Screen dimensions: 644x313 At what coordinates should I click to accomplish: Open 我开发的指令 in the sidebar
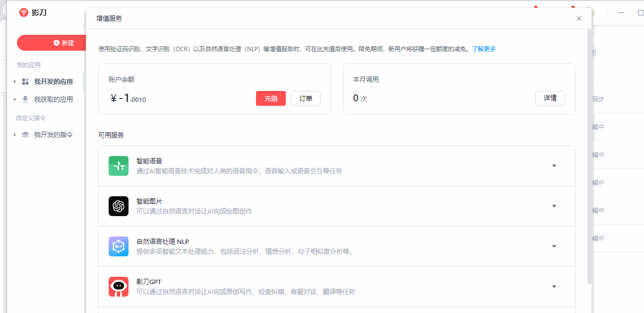pyautogui.click(x=54, y=135)
